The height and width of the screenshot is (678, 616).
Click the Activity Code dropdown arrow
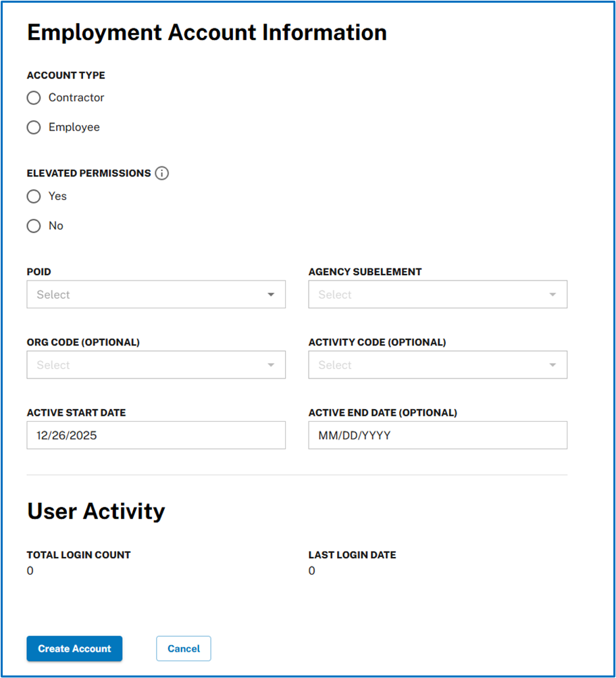point(552,364)
